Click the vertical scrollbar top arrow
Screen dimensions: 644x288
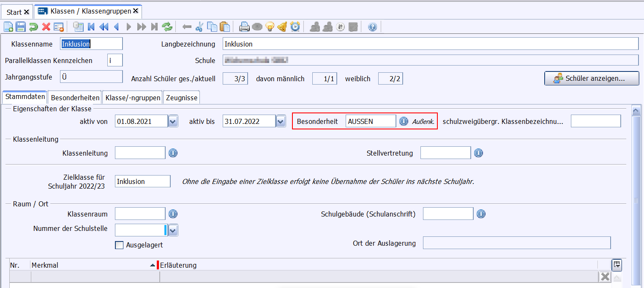635,111
